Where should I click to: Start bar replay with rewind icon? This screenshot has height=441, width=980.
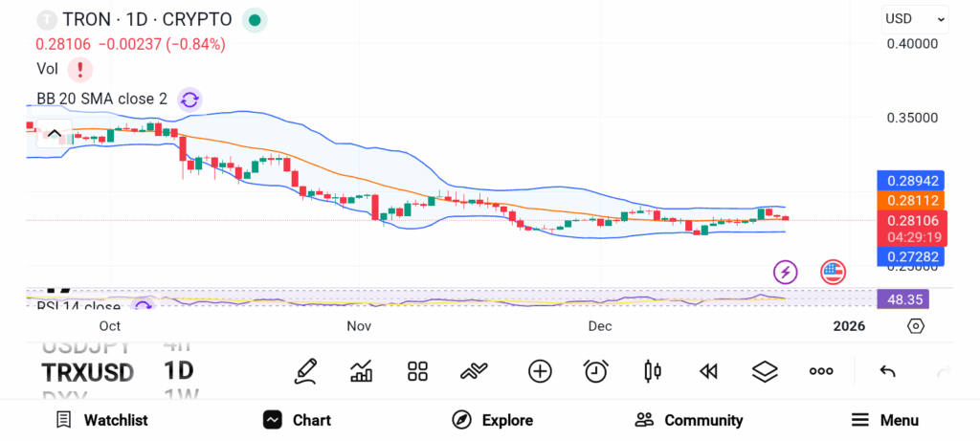pos(708,371)
